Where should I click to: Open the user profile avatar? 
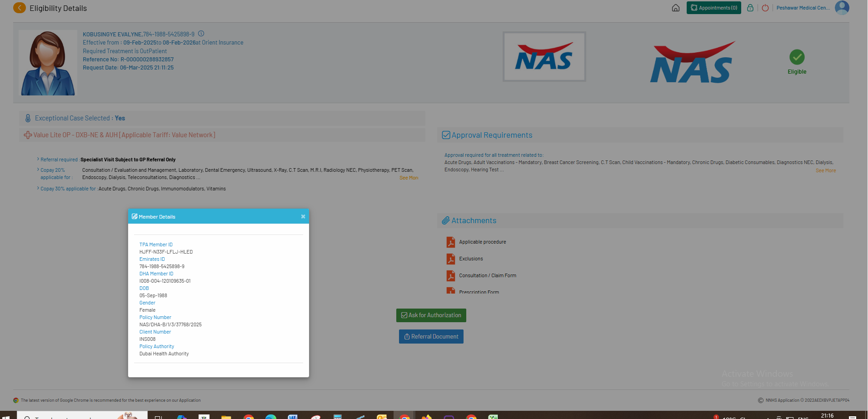(842, 7)
